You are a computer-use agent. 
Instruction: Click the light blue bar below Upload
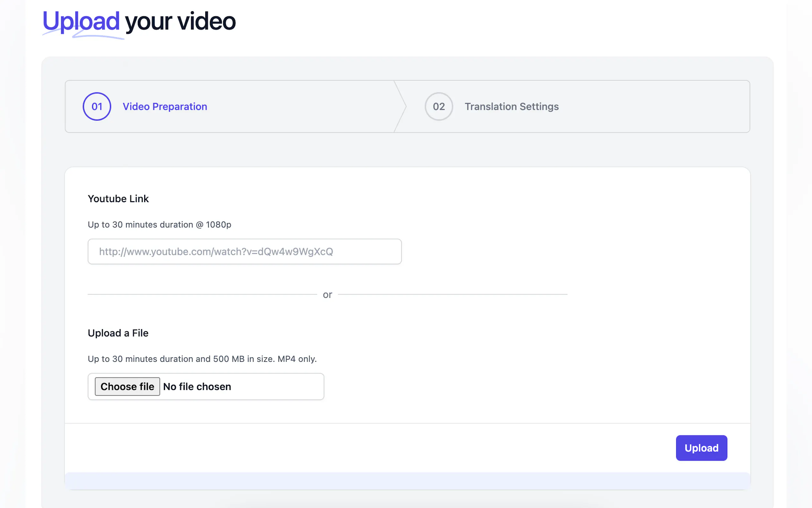407,480
